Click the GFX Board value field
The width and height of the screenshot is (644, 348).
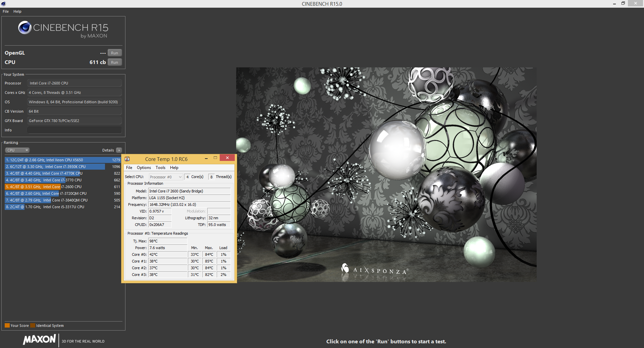coord(74,121)
